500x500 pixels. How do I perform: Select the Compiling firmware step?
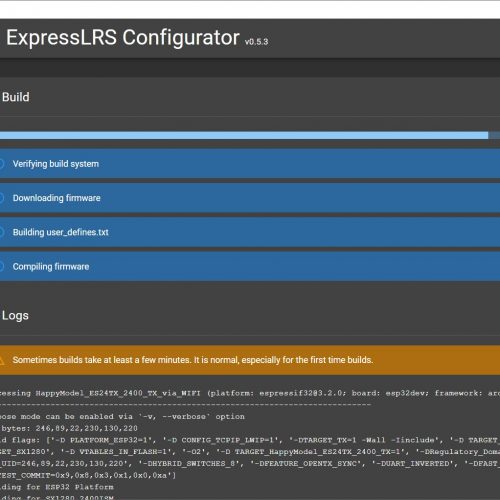[250, 266]
